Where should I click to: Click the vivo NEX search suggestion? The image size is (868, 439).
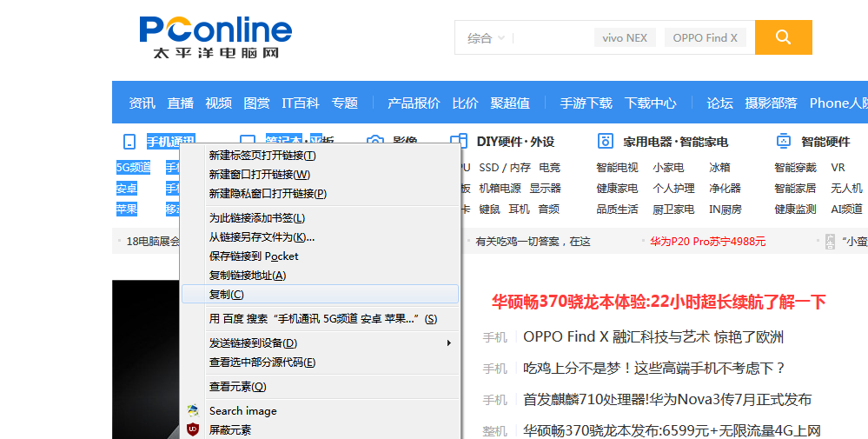click(x=625, y=37)
